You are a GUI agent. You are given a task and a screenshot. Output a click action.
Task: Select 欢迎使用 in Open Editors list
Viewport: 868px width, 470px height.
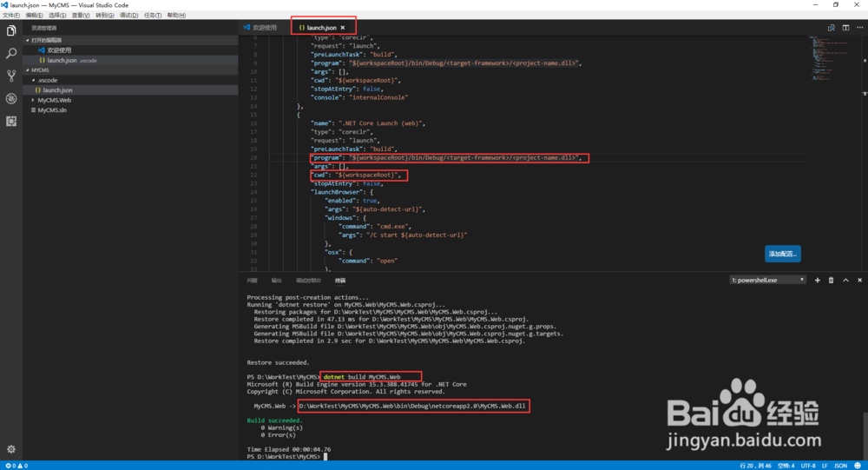[x=131, y=50]
